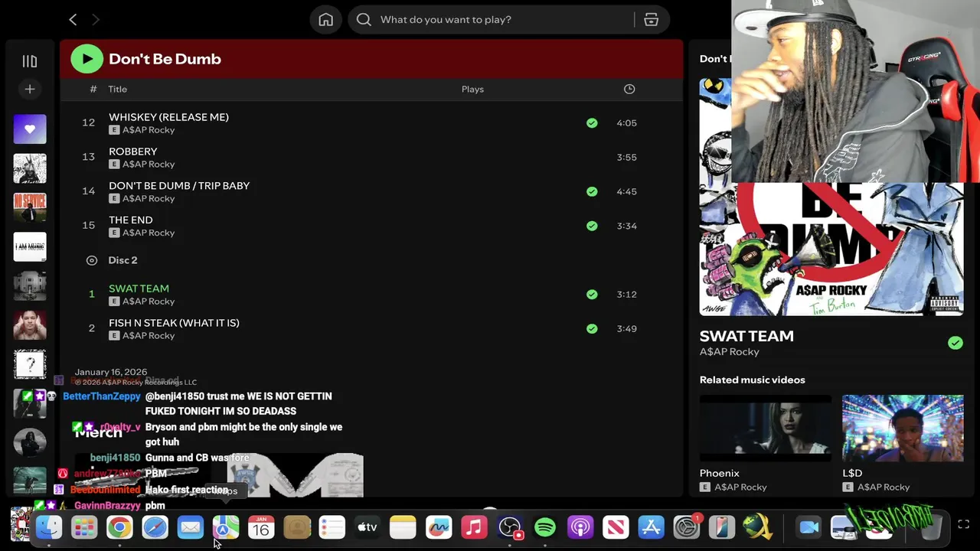Open Freeform in the Dock

[439, 527]
